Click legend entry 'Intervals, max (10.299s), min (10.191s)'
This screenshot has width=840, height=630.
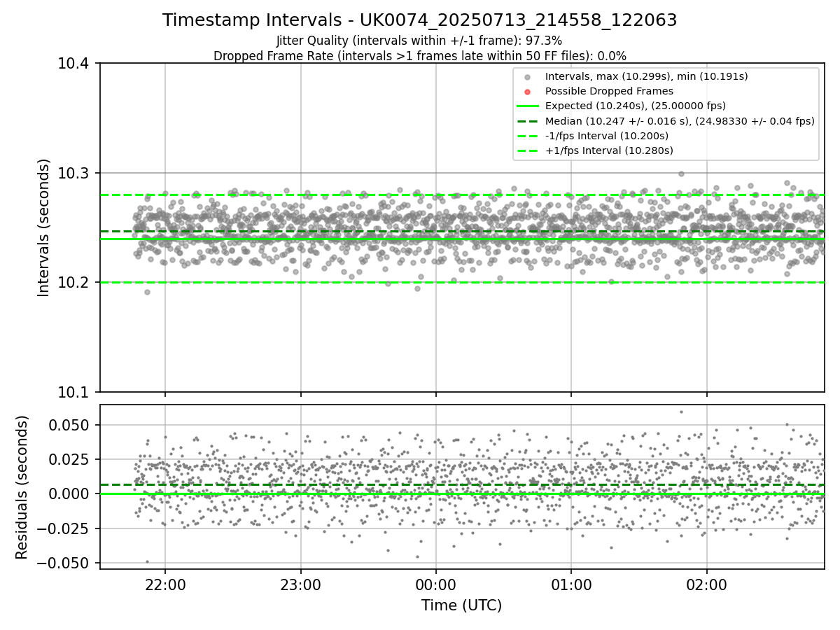coord(647,76)
